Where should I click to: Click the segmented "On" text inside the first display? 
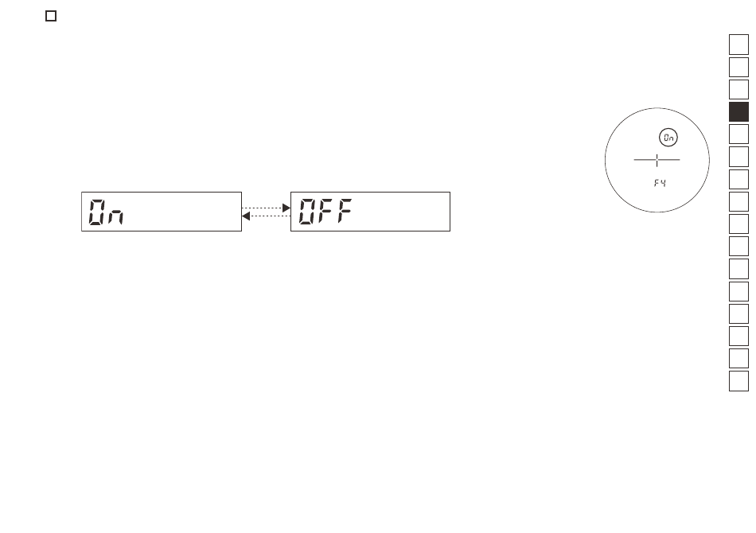[x=106, y=212]
